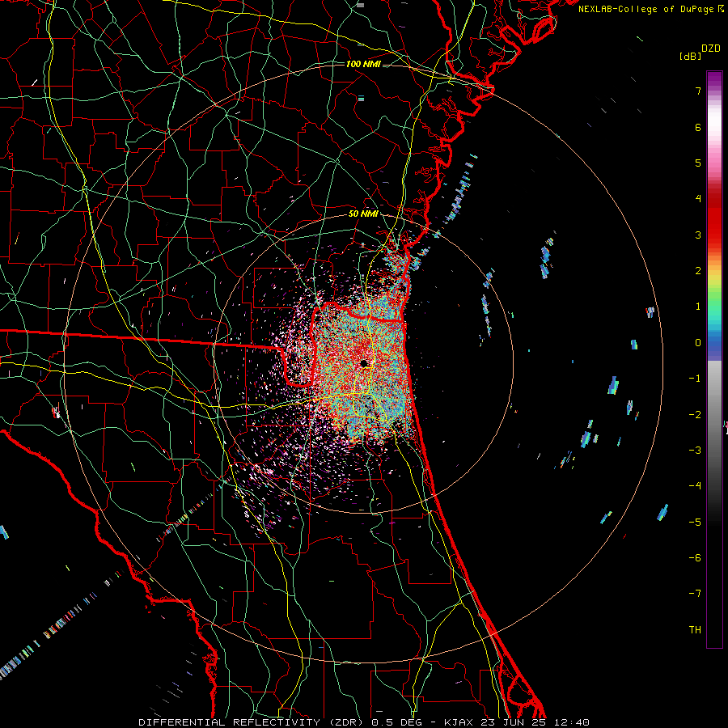Click the 7 value on the color scale
728x728 pixels.
[x=698, y=91]
